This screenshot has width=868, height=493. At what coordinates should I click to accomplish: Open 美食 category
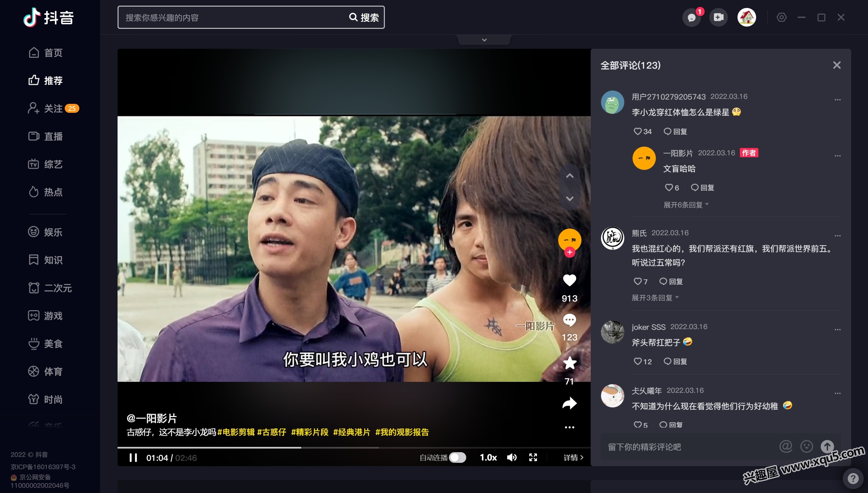pos(45,344)
